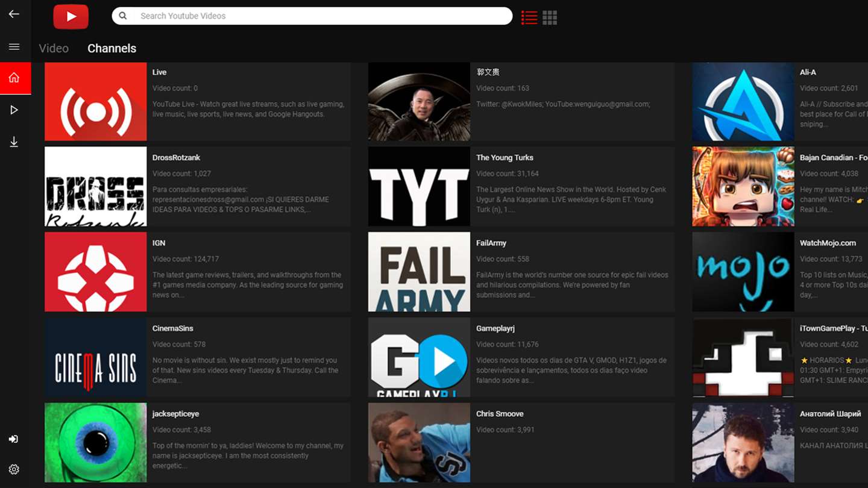The width and height of the screenshot is (868, 488).
Task: Open DrossRotzank channel thumbnail
Action: [96, 187]
